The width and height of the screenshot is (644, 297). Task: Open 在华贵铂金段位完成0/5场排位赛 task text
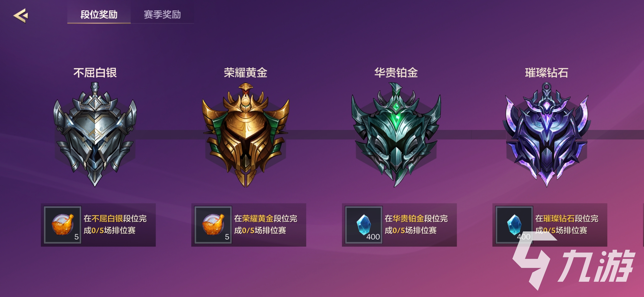[x=416, y=224]
